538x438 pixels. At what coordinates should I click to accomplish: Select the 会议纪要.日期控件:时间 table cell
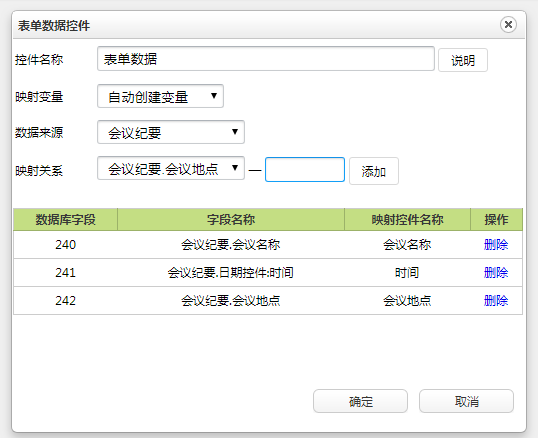click(x=231, y=273)
